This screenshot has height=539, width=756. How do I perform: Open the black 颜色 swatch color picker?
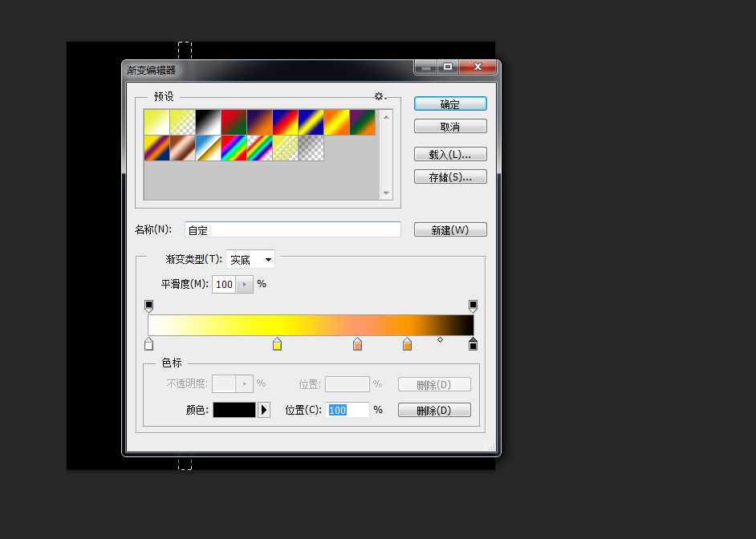click(x=235, y=410)
